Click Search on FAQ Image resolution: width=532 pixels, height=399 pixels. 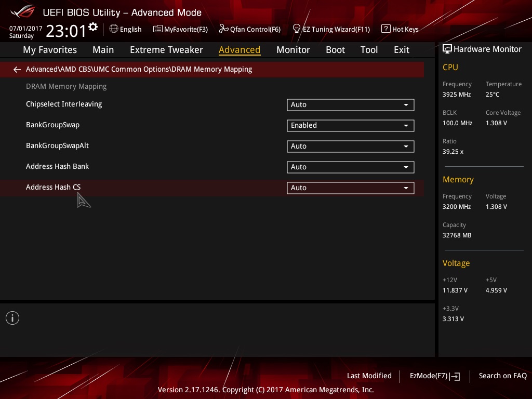502,376
